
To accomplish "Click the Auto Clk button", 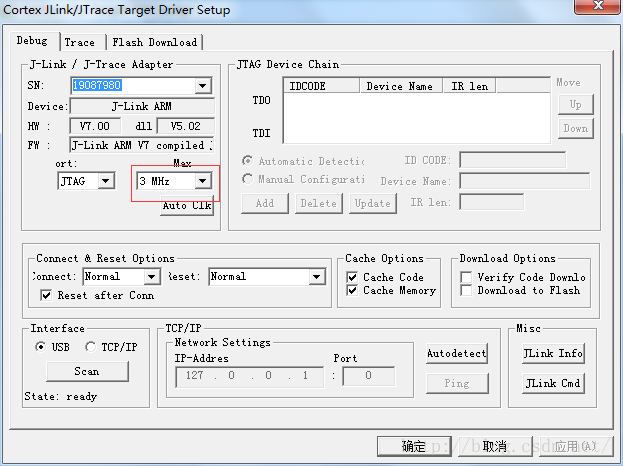I will pyautogui.click(x=187, y=205).
